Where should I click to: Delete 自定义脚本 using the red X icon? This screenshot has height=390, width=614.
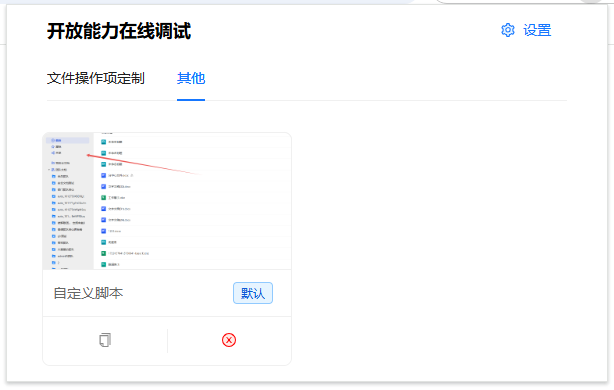tap(229, 340)
